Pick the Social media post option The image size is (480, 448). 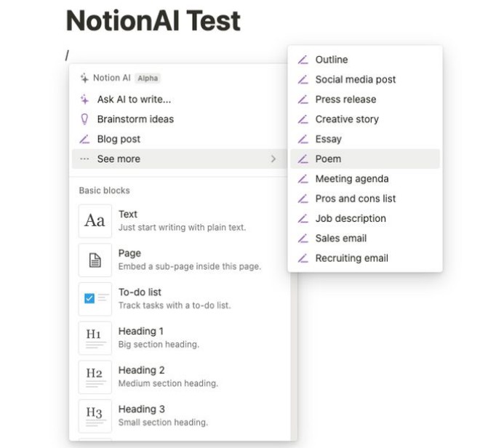pos(355,79)
